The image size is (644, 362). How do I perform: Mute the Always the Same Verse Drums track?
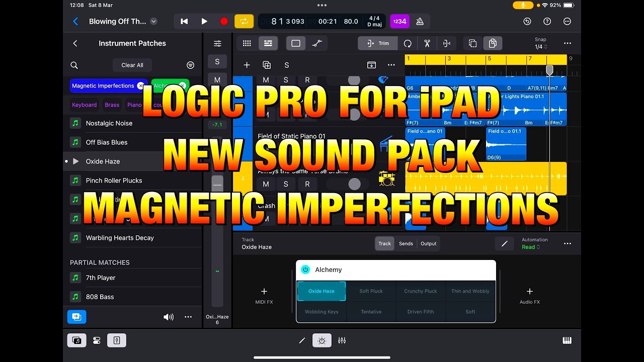tap(266, 185)
